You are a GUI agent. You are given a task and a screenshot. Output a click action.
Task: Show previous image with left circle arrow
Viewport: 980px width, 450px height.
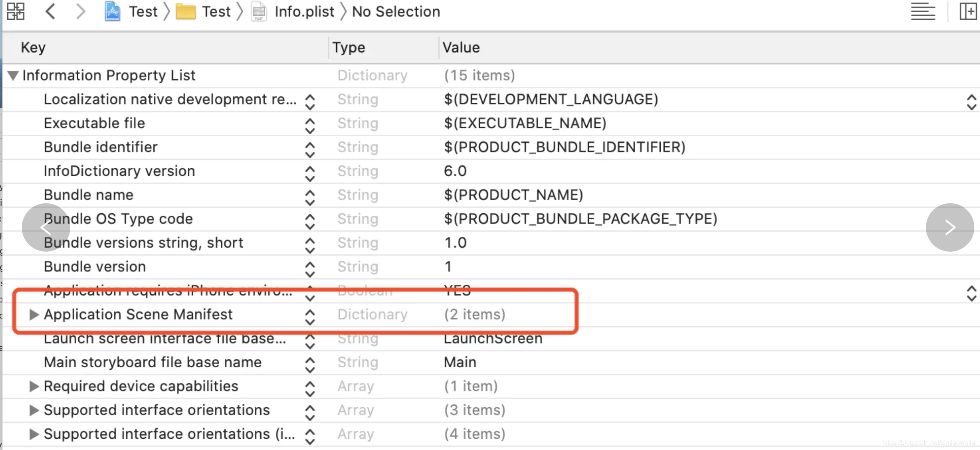[x=46, y=227]
